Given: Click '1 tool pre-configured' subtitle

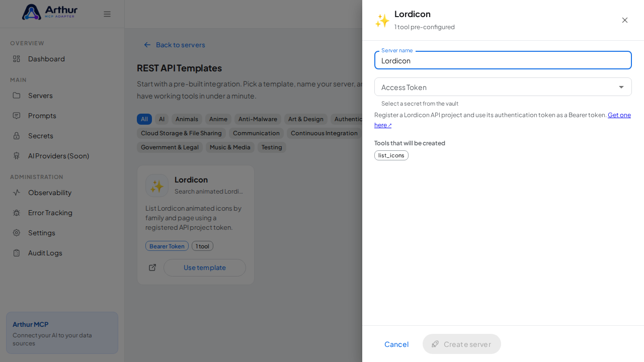Looking at the screenshot, I should click(425, 27).
